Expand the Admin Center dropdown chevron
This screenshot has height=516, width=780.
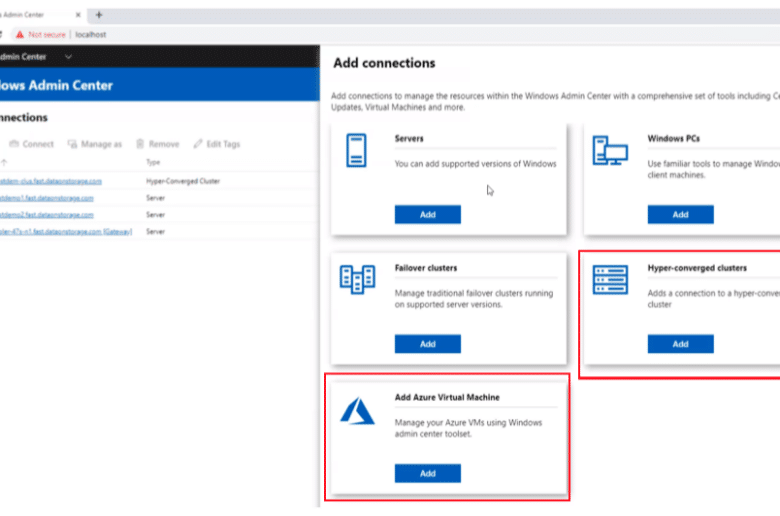[x=68, y=57]
